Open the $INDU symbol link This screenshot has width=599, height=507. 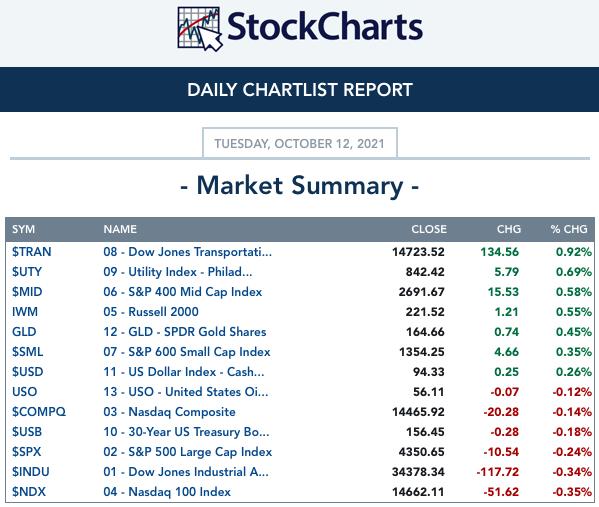31,471
